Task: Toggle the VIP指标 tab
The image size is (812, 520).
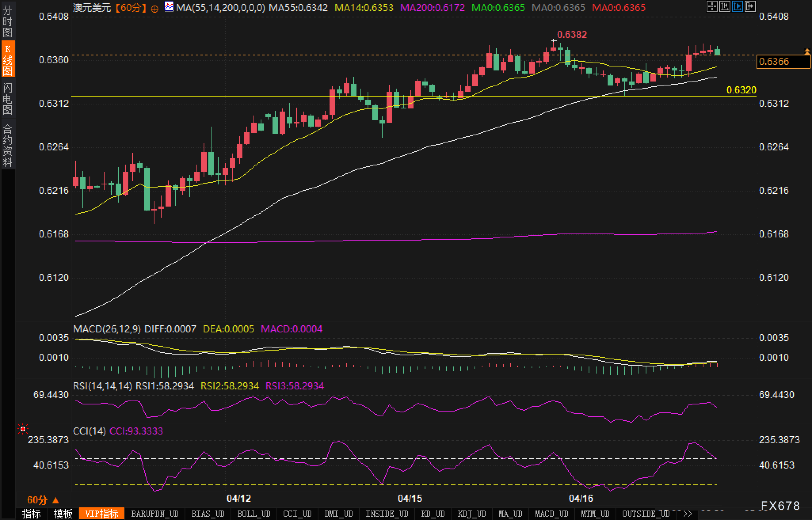Action: [x=102, y=514]
